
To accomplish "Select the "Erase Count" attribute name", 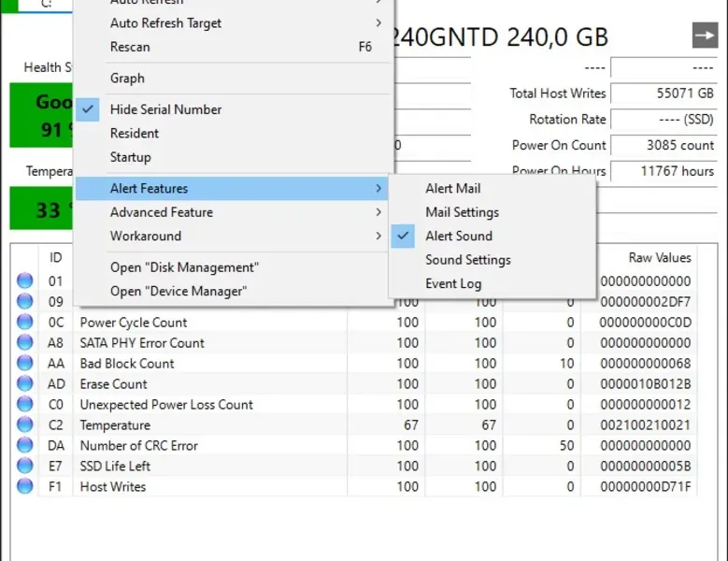I will [113, 383].
